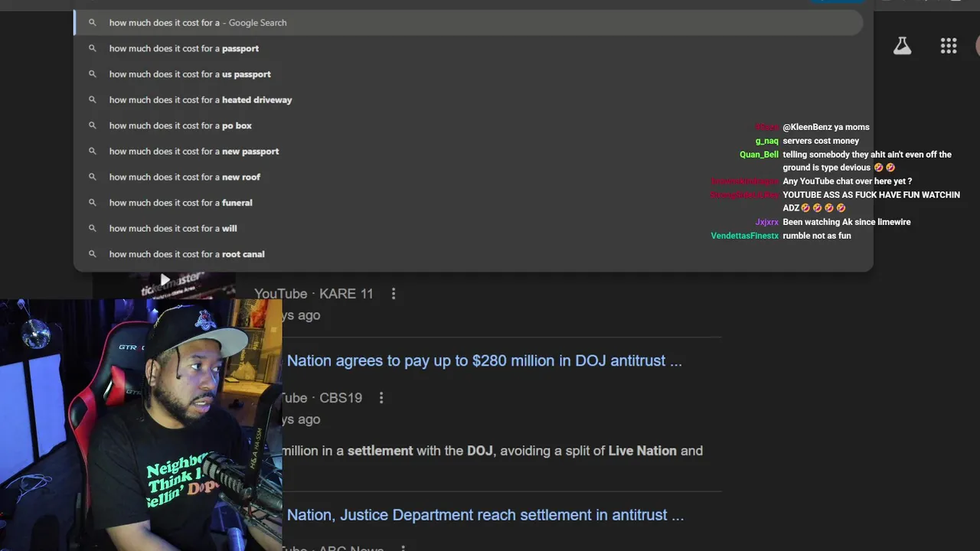The height and width of the screenshot is (551, 980).
Task: Click chat username VendettasFinestx
Action: 744,236
